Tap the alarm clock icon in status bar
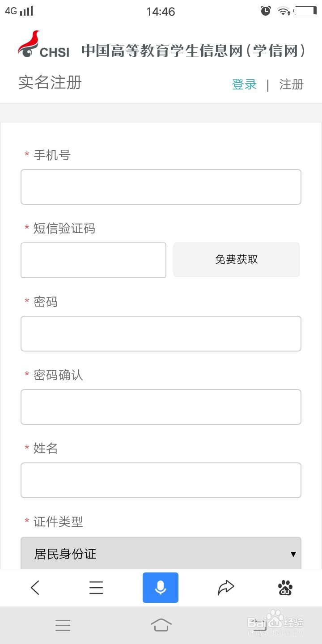322x644 pixels. 266,10
